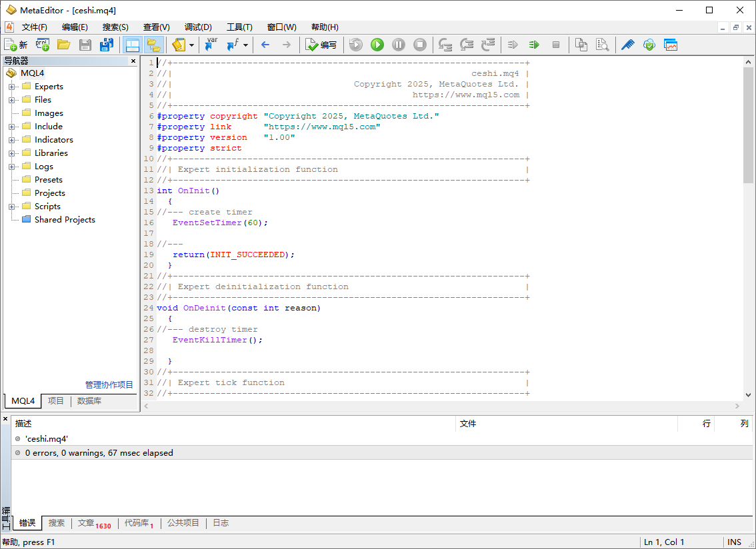
Task: Create a new file with the 新 button
Action: coord(16,45)
